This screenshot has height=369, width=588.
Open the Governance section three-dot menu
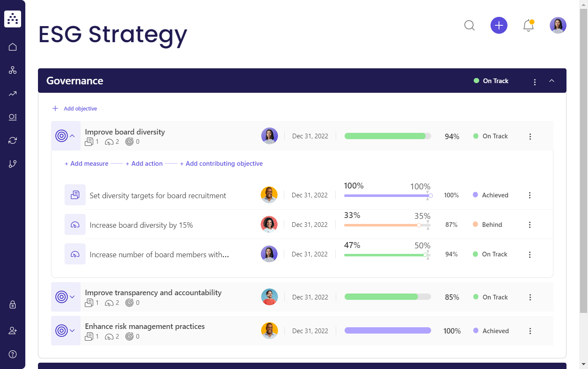[535, 82]
